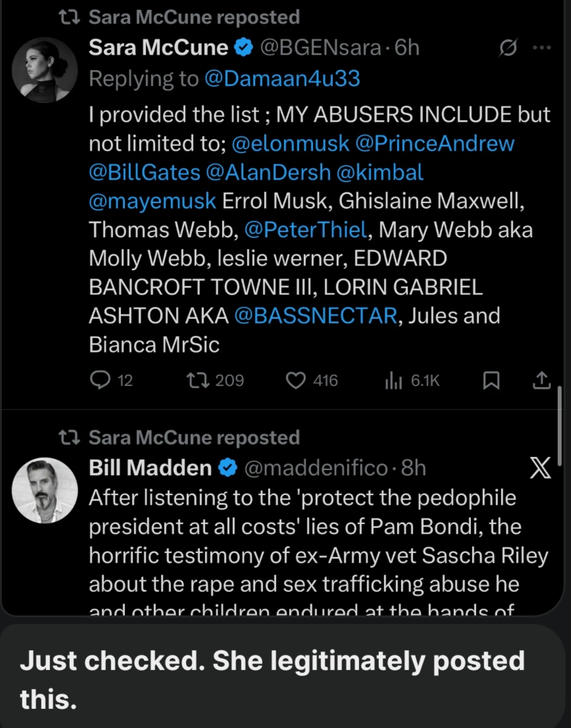This screenshot has height=728, width=571.
Task: Open Sara McCune's profile avatar
Action: click(45, 70)
